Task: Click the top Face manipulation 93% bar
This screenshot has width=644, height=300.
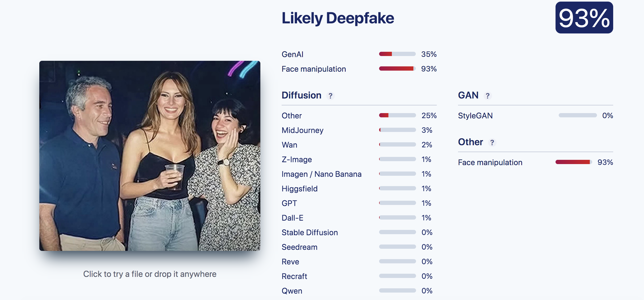Action: (397, 69)
